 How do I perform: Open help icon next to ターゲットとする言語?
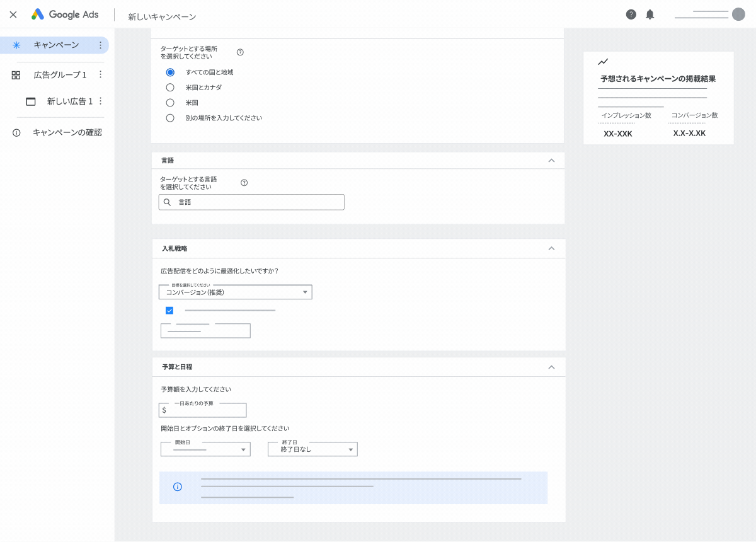point(244,183)
